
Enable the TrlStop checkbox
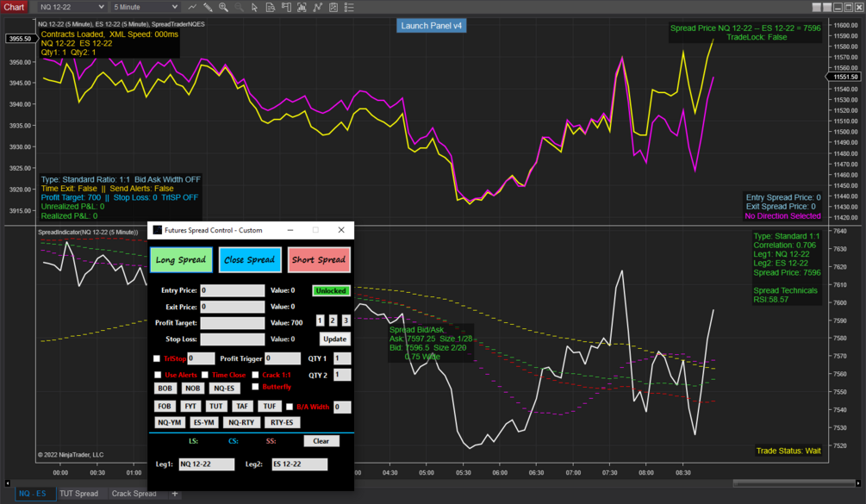[156, 358]
